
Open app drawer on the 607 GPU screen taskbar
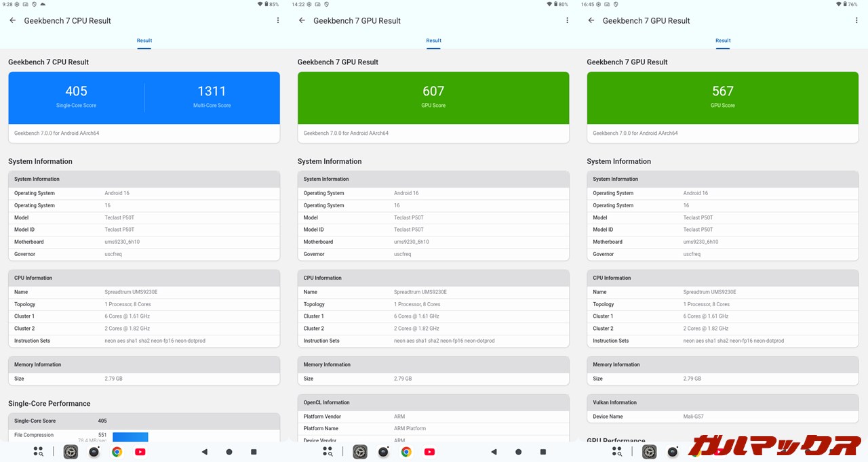tap(328, 452)
